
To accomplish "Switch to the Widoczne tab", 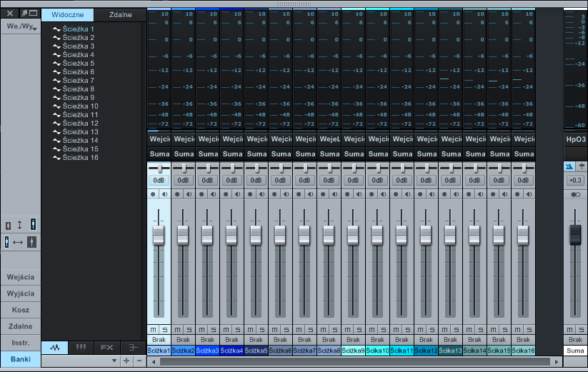I will 67,15.
